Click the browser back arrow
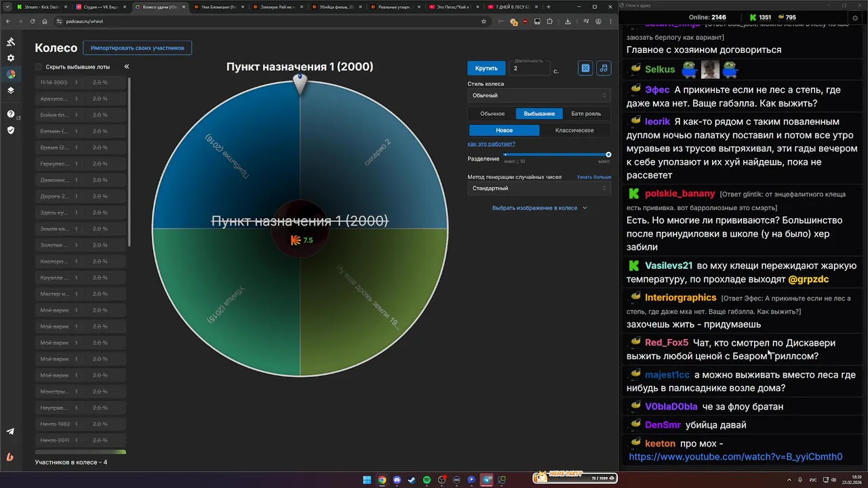 (8, 21)
